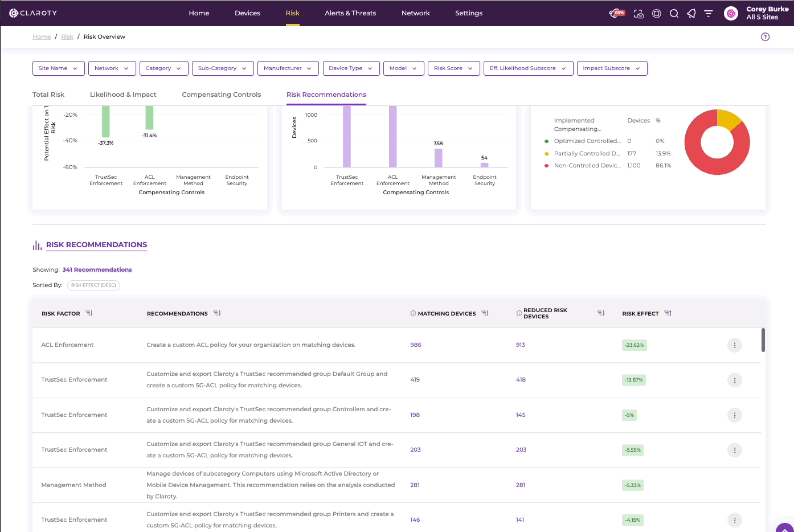Viewport: 794px width, 532px height.
Task: Expand the Site Name filter dropdown
Action: click(59, 68)
